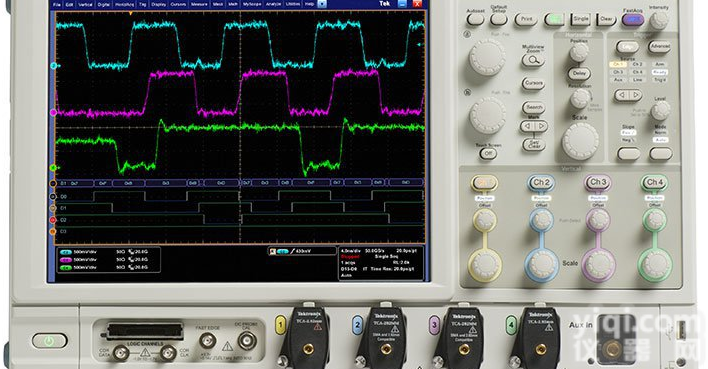Push the Default Setup button
Viewport: 708px width, 369px height.
pyautogui.click(x=498, y=19)
